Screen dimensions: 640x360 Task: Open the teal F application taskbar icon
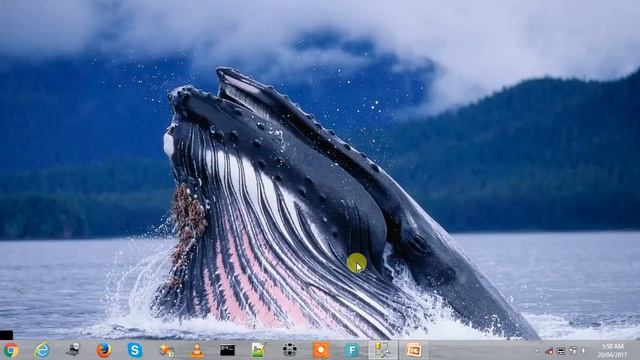(351, 350)
